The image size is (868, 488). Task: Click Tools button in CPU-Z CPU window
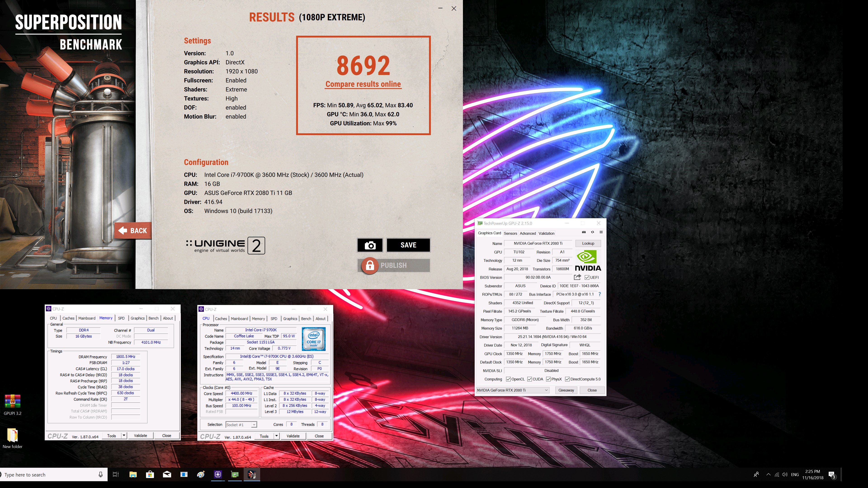264,436
